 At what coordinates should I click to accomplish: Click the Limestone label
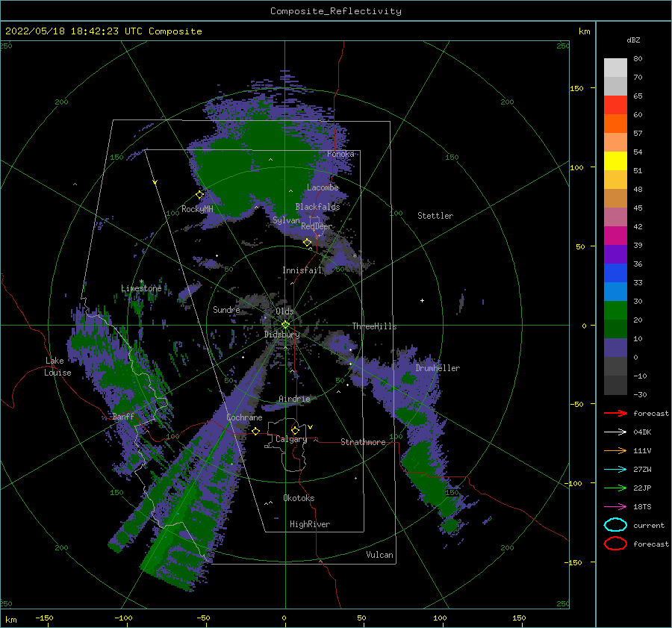pyautogui.click(x=141, y=288)
